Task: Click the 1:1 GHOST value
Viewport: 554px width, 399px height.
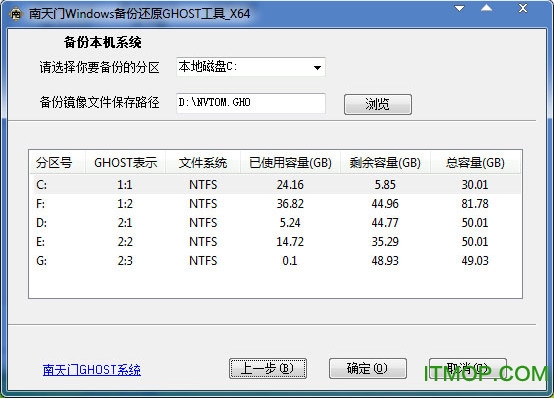Action: (125, 185)
